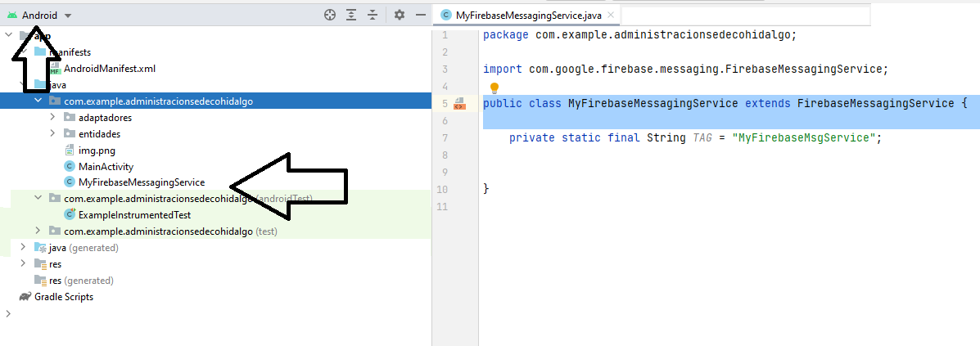Click the Collapse All icon in project toolbar
The height and width of the screenshot is (346, 980).
click(373, 16)
